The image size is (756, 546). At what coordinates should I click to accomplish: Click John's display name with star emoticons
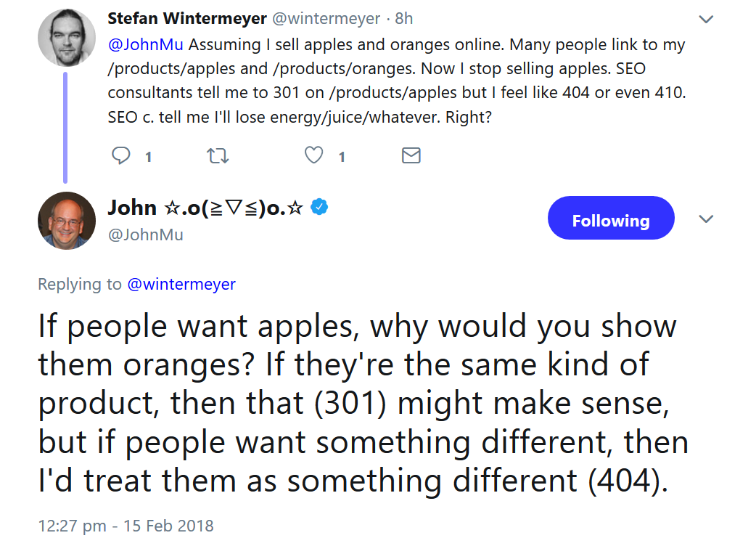click(x=206, y=208)
